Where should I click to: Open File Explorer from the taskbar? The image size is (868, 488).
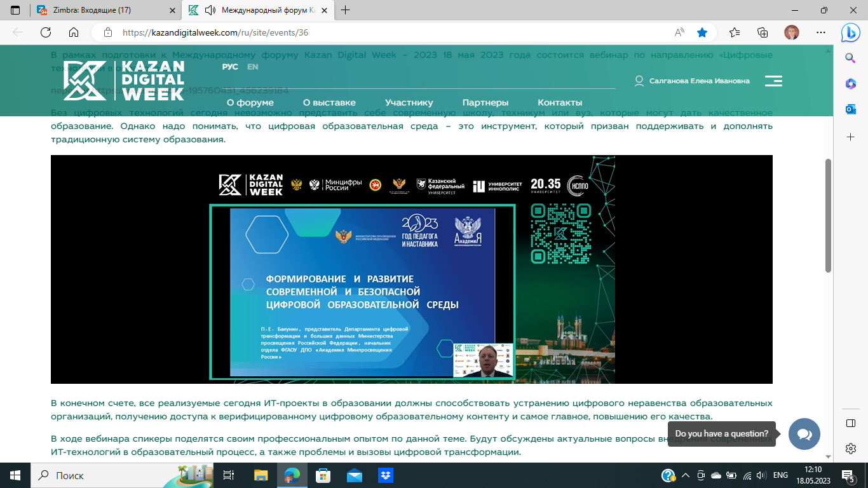coord(261,475)
